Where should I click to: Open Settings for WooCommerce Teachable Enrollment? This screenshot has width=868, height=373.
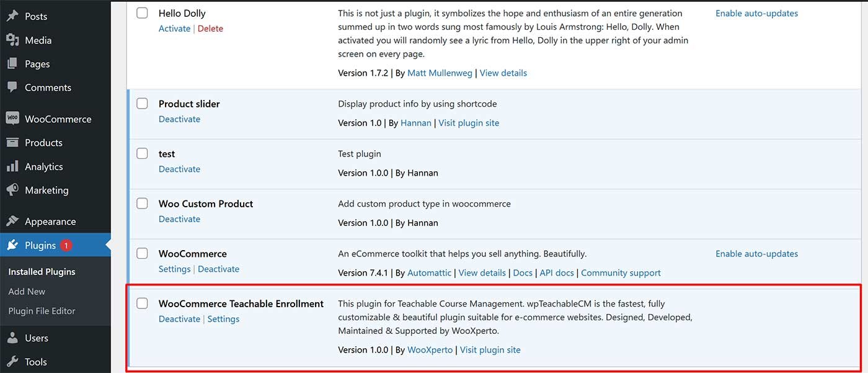tap(223, 319)
